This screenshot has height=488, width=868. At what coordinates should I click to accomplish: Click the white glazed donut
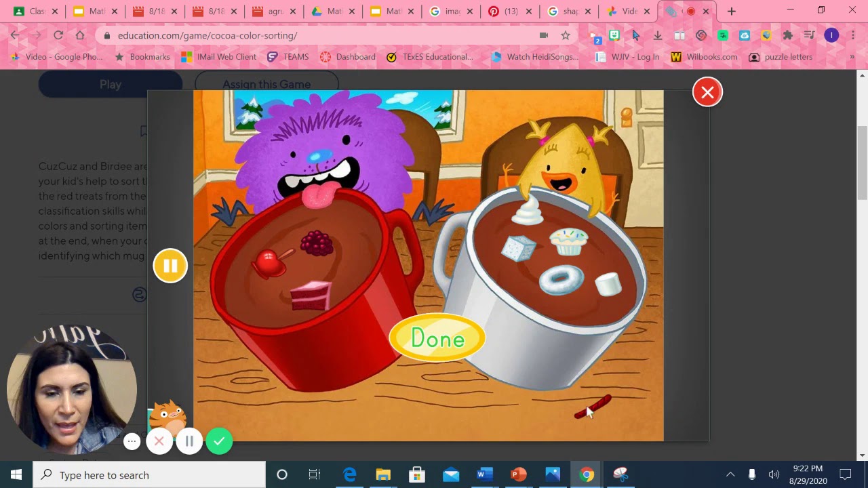click(561, 280)
